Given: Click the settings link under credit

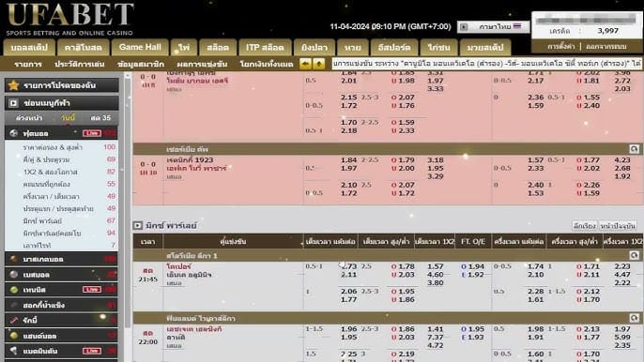Looking at the screenshot, I should [x=560, y=46].
